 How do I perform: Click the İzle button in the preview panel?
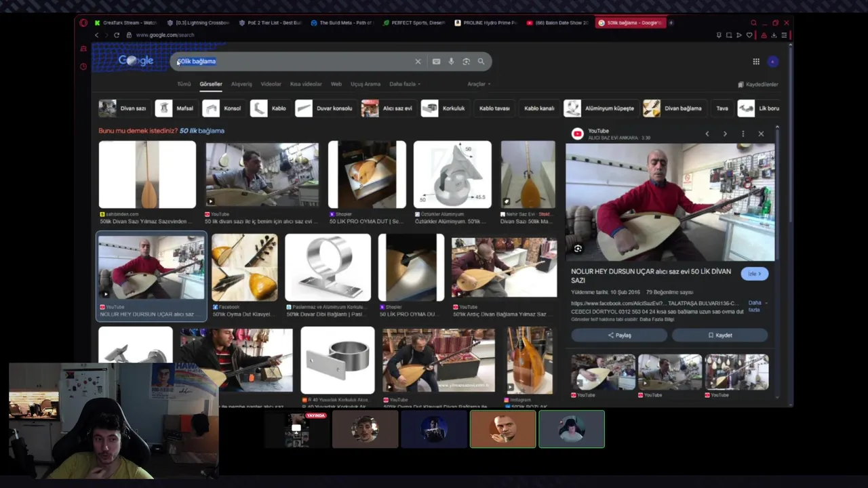(754, 274)
